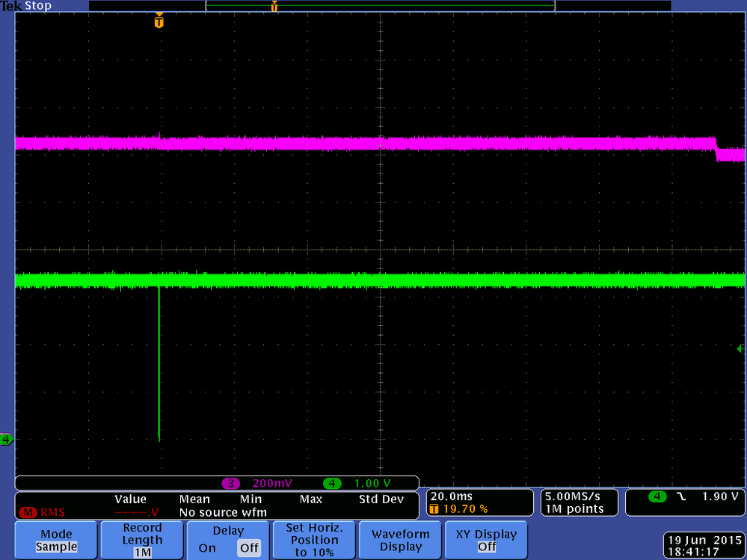Click Set Horiz. Position to 10% button

pyautogui.click(x=314, y=540)
